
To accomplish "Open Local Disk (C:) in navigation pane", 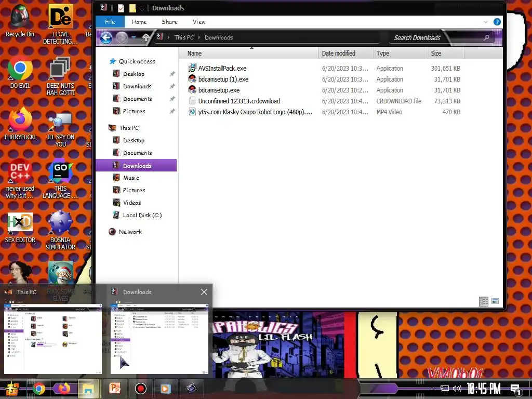I will 142,215.
